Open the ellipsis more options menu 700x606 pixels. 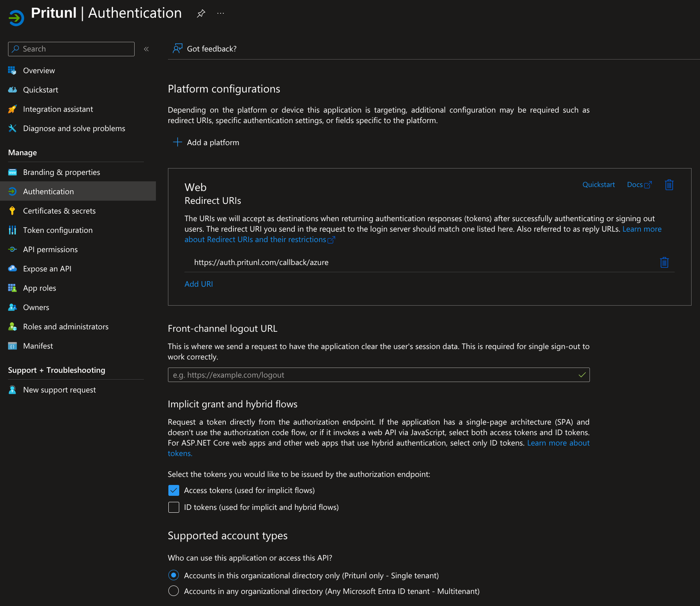click(221, 13)
